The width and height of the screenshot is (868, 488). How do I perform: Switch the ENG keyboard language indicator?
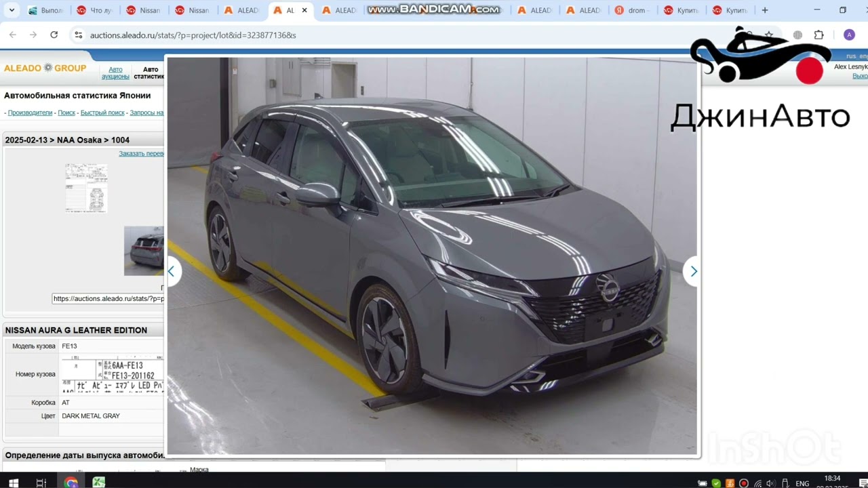point(802,483)
